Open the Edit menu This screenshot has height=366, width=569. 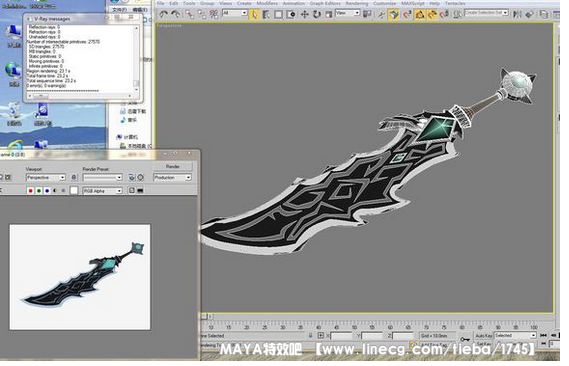click(x=174, y=3)
